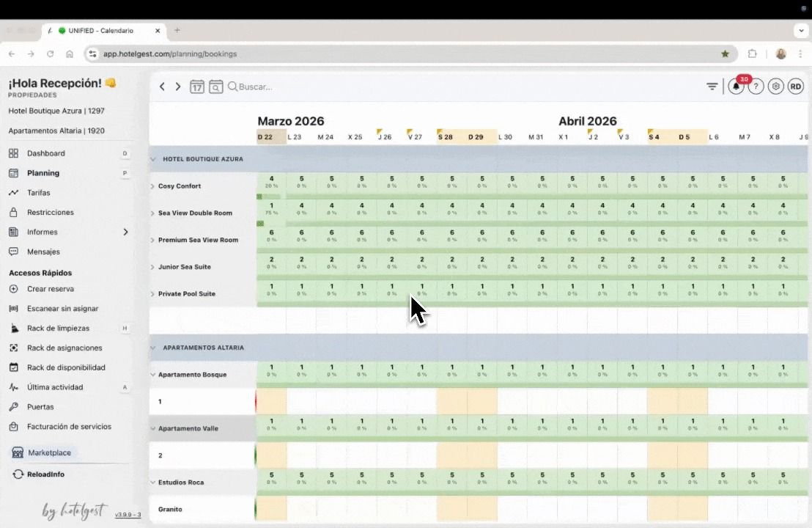
Task: Open the date picker calendar icon
Action: [x=197, y=87]
